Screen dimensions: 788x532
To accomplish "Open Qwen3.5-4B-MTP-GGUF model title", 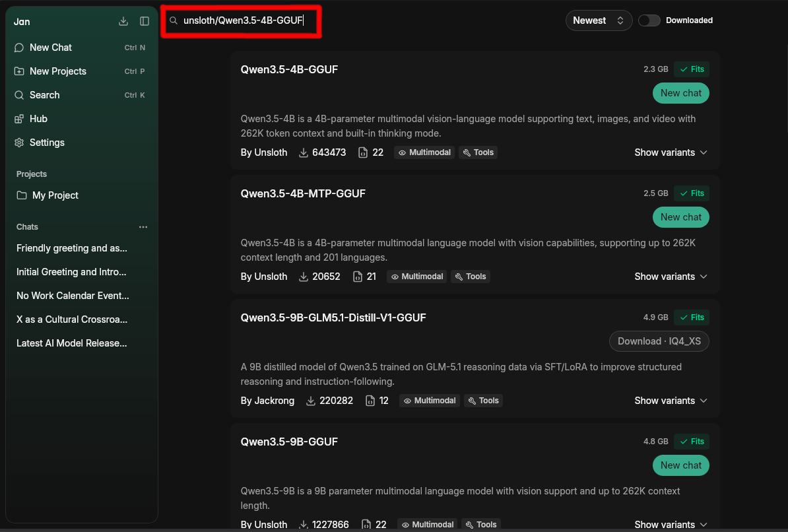I will (302, 193).
